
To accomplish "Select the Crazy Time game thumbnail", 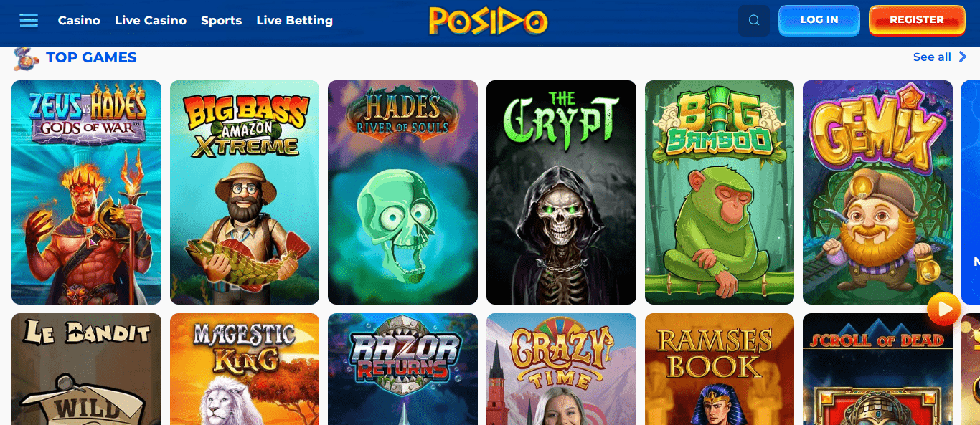I will pyautogui.click(x=561, y=369).
